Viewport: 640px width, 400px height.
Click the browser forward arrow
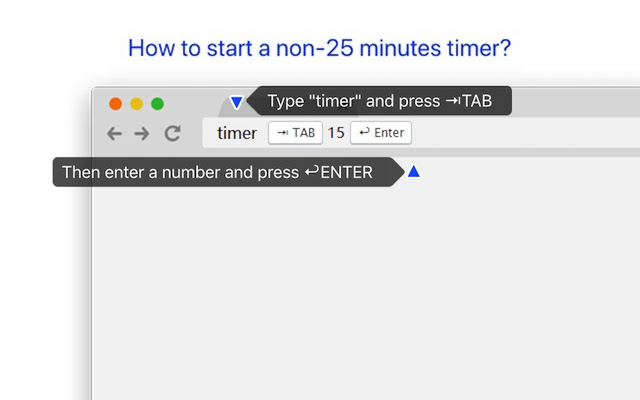pos(142,133)
